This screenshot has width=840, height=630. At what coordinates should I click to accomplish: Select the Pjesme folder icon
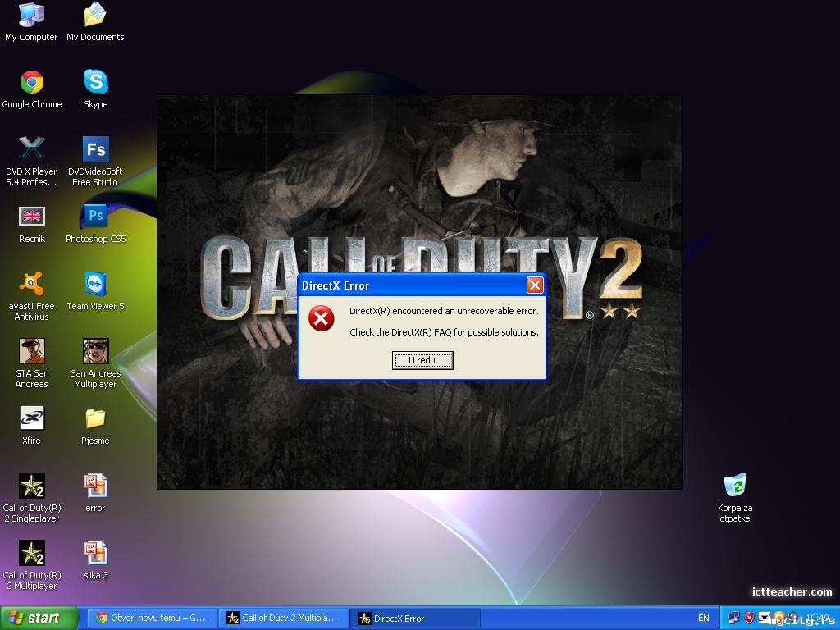[x=95, y=426]
